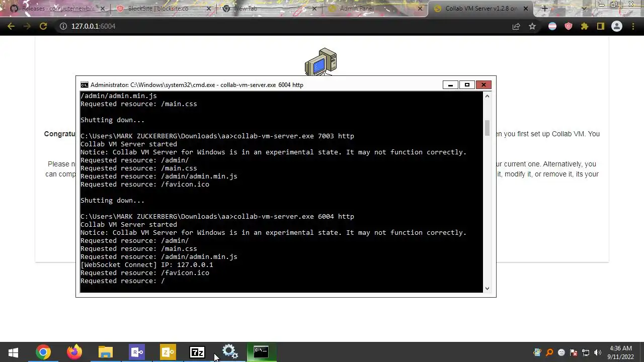Open File Explorer from taskbar
The width and height of the screenshot is (644, 362).
[x=105, y=352]
